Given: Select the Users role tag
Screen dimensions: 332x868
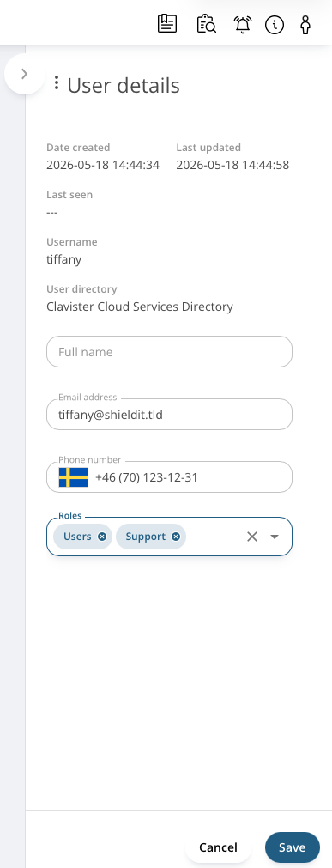Looking at the screenshot, I should click(x=77, y=537).
